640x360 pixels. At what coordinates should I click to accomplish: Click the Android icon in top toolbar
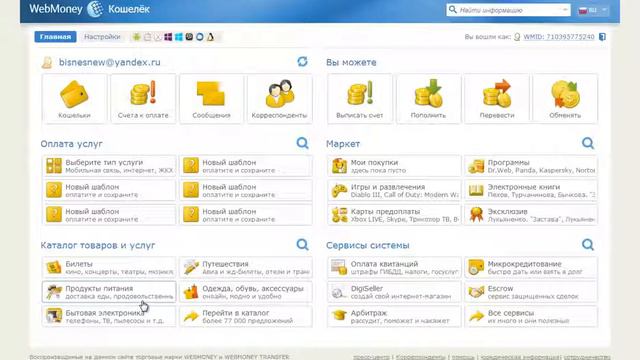click(x=136, y=37)
